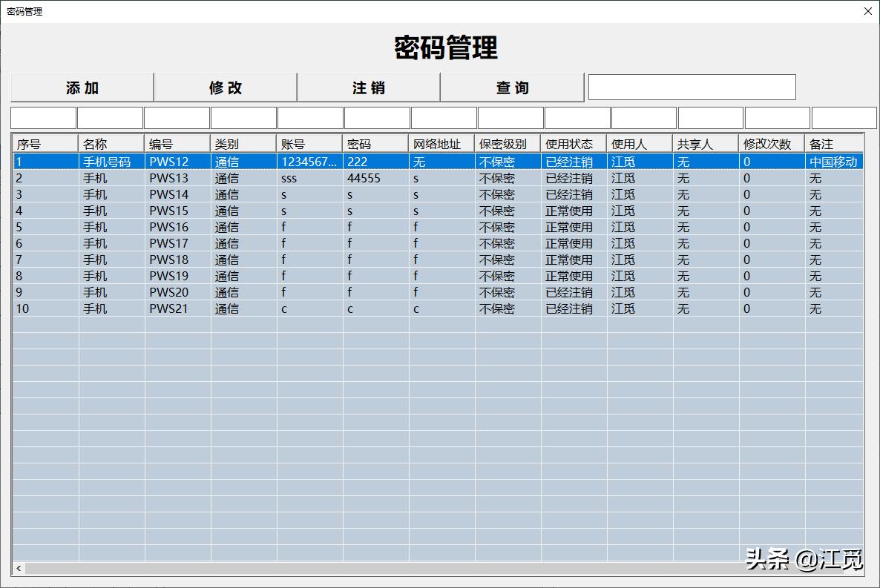Click the filter field above the 密码 column
The width and height of the screenshot is (880, 588).
pyautogui.click(x=375, y=117)
